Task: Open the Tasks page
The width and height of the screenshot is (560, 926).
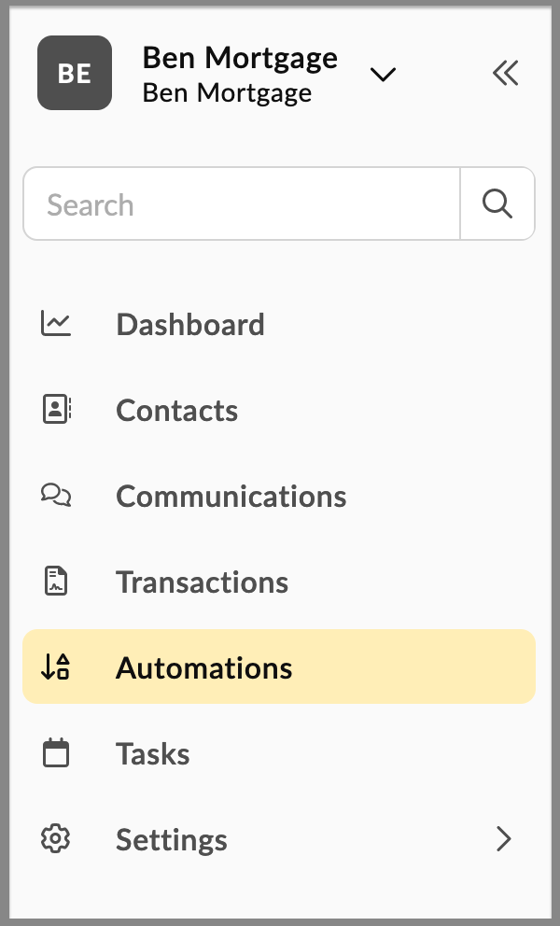Action: (x=279, y=753)
